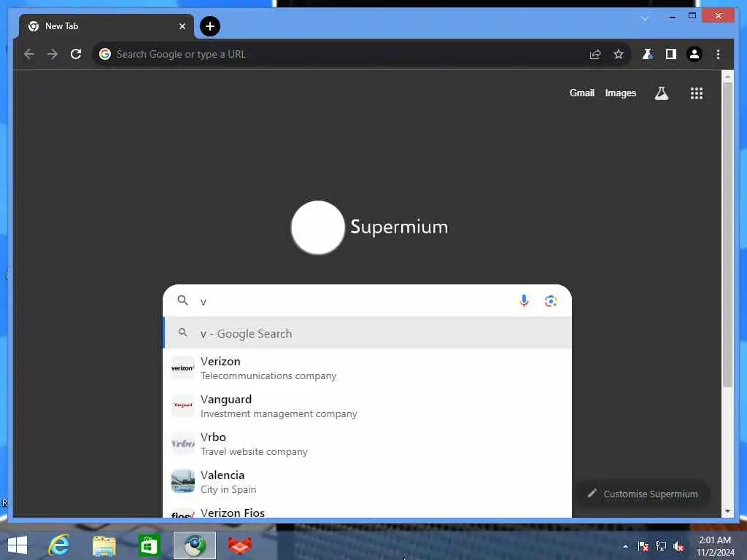Image resolution: width=747 pixels, height=560 pixels.
Task: Click the forward navigation arrow
Action: click(53, 54)
